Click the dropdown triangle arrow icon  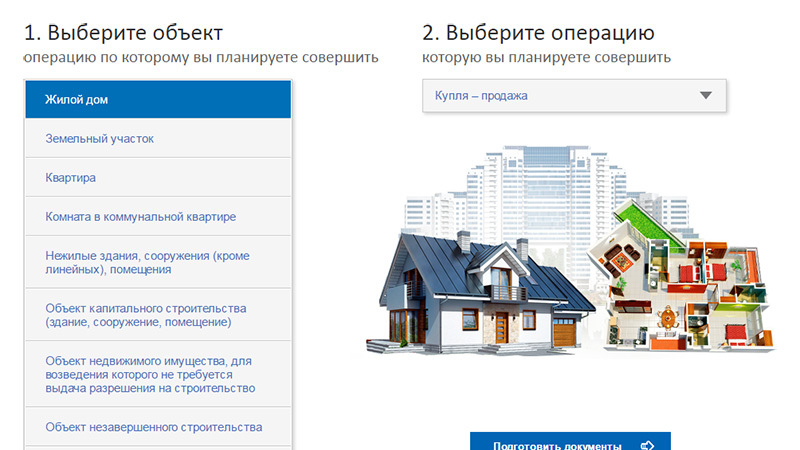pos(706,96)
